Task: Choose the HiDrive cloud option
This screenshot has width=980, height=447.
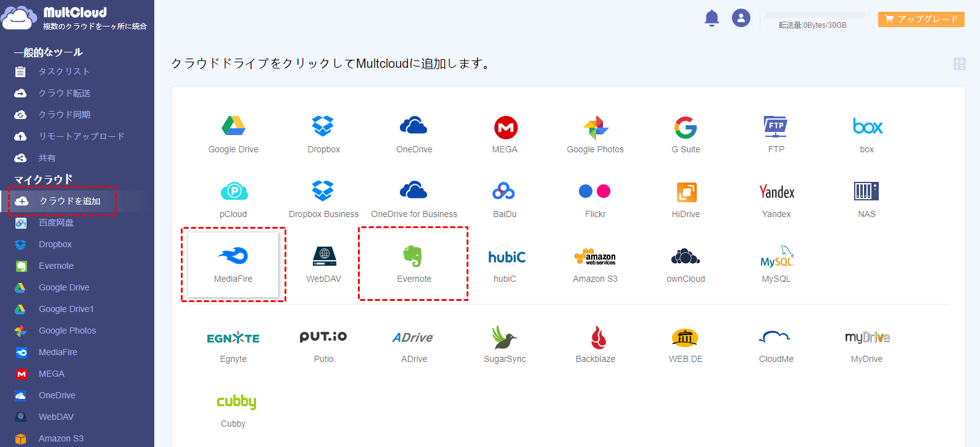Action: tap(686, 199)
